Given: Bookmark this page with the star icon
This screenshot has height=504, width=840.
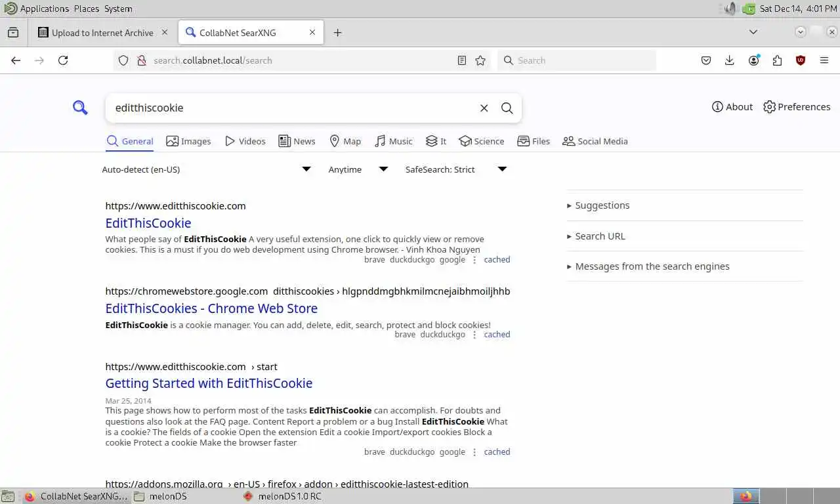Looking at the screenshot, I should coord(480,60).
